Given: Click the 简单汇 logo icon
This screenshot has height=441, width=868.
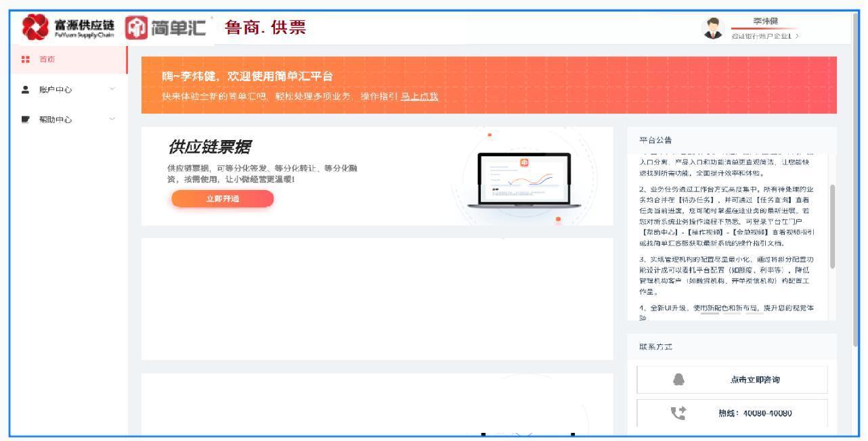Looking at the screenshot, I should pos(139,28).
